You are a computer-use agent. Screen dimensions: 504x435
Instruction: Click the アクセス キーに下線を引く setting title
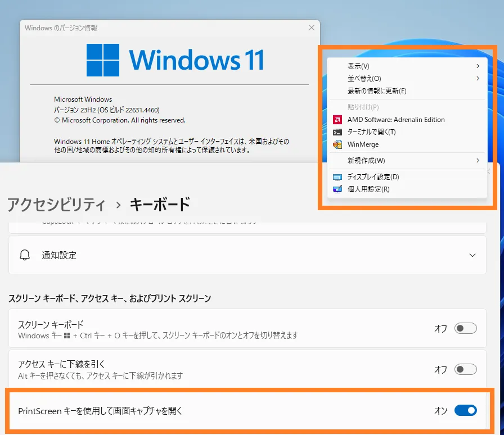(x=61, y=364)
